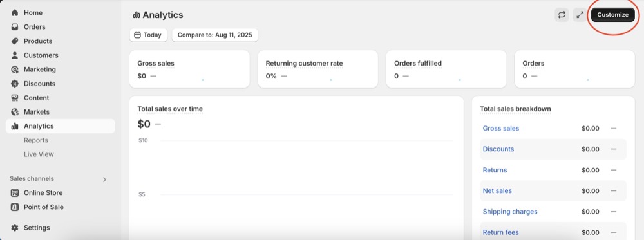The image size is (644, 240).
Task: Click the Marketing target icon
Action: coord(15,69)
